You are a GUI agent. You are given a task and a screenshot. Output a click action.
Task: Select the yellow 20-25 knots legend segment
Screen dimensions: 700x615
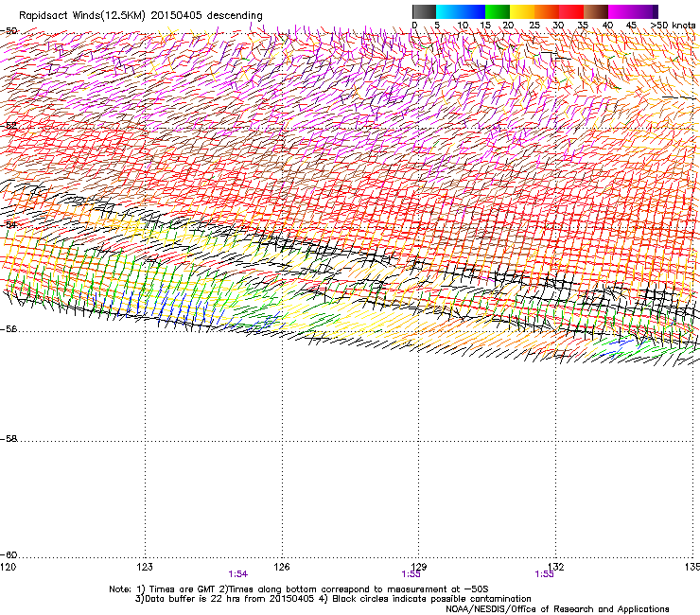tap(522, 11)
